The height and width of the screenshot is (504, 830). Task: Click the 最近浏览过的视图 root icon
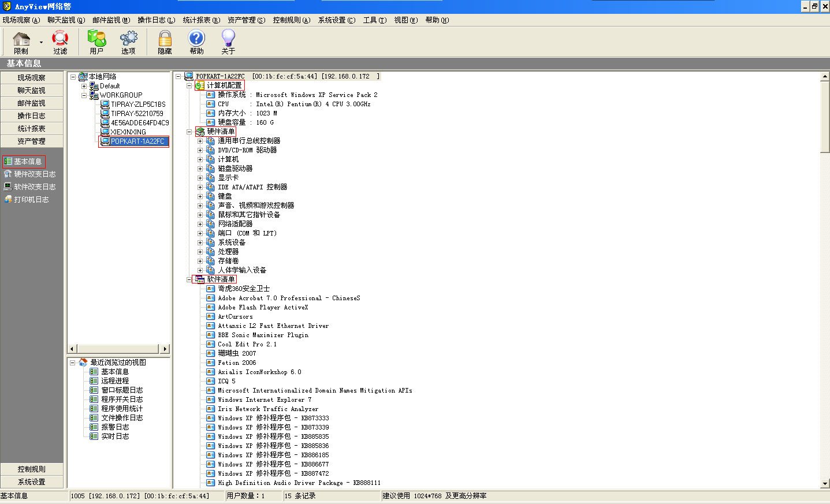(x=83, y=363)
